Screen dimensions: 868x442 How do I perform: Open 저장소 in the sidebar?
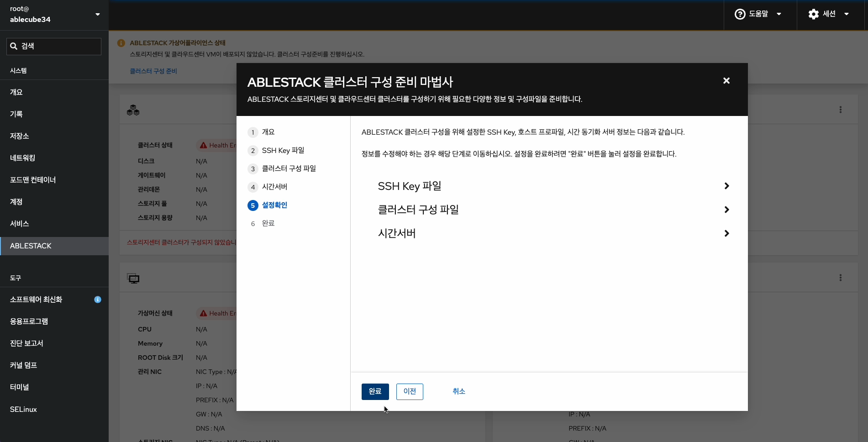54,136
